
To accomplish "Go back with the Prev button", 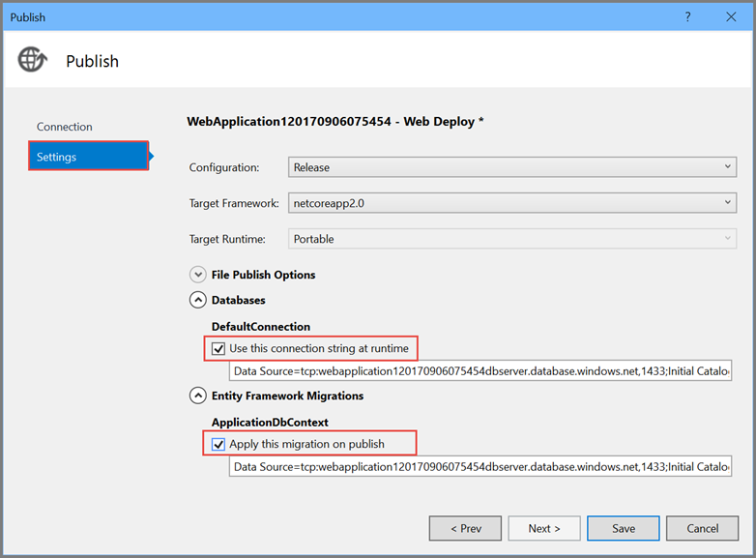I will 465,528.
